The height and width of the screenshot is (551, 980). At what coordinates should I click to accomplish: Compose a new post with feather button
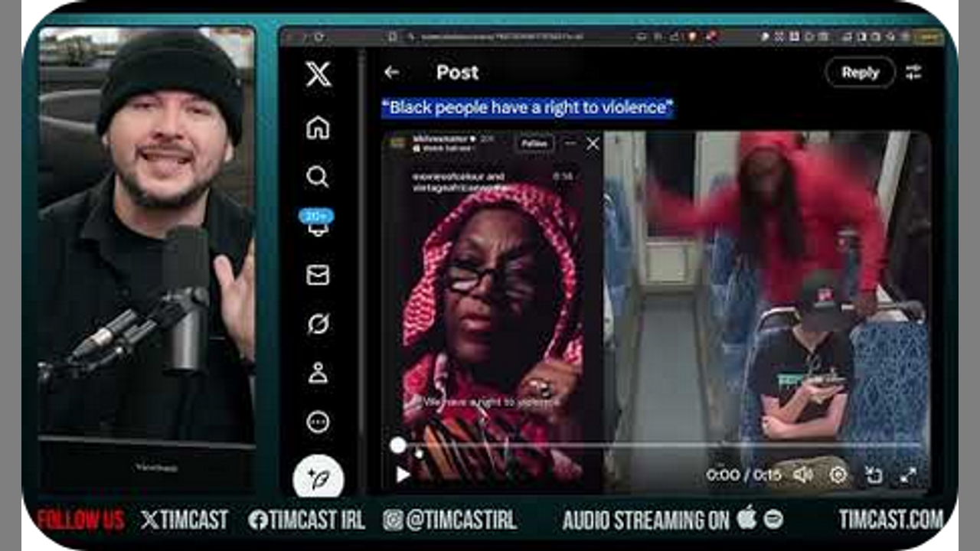318,478
